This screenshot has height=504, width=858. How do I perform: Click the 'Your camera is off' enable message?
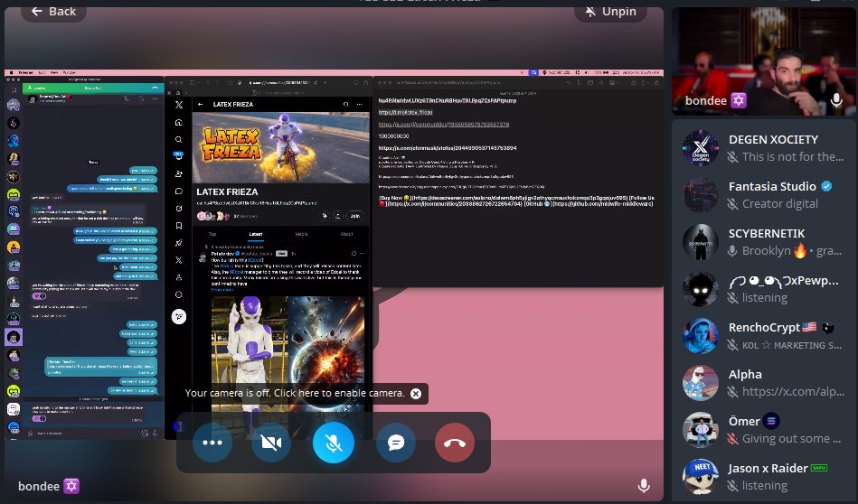coord(295,393)
